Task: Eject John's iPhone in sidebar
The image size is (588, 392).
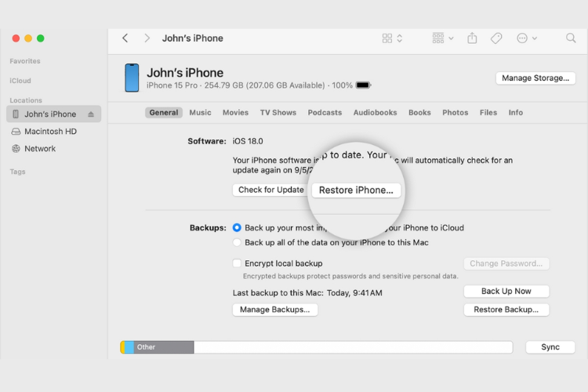Action: click(x=91, y=114)
